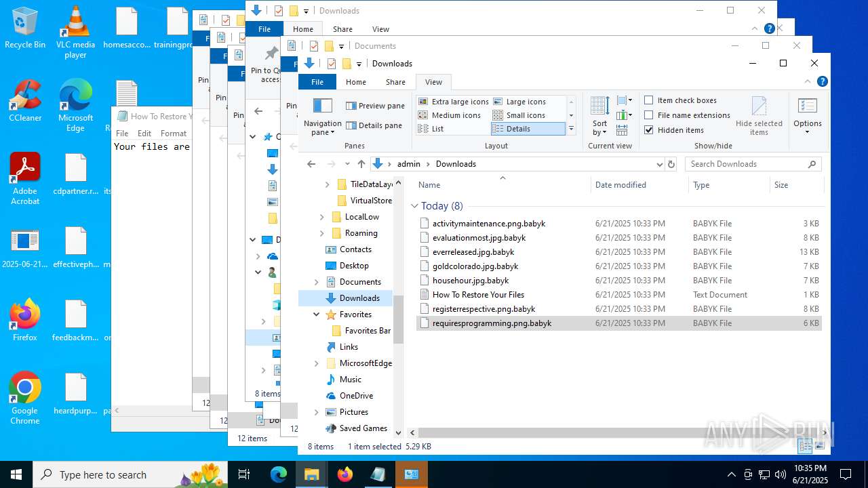Collapse the Favorites tree node
868x488 pixels.
(317, 314)
